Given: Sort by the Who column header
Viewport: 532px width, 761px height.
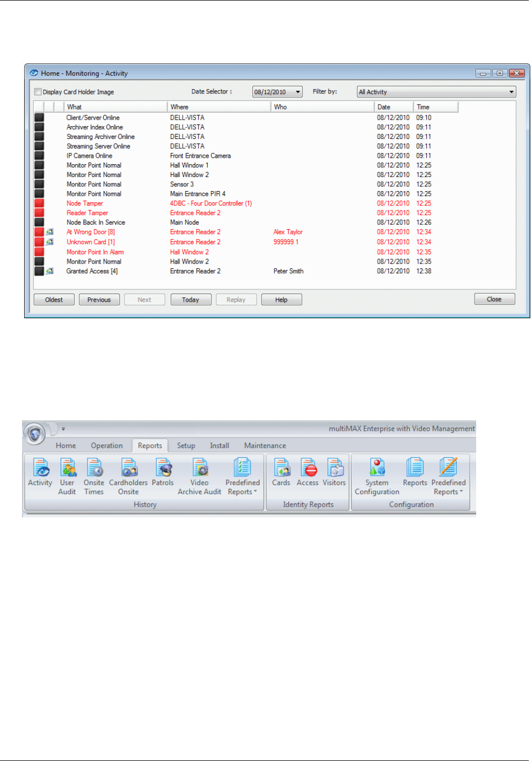Looking at the screenshot, I should (323, 107).
